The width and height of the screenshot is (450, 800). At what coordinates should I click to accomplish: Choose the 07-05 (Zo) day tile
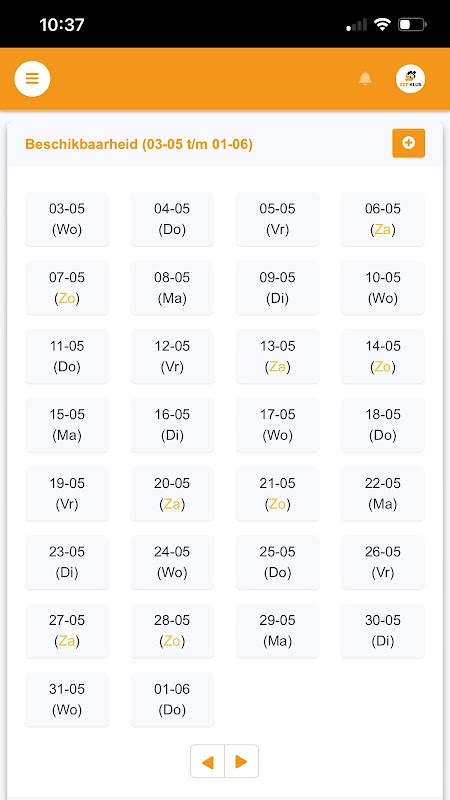(67, 288)
